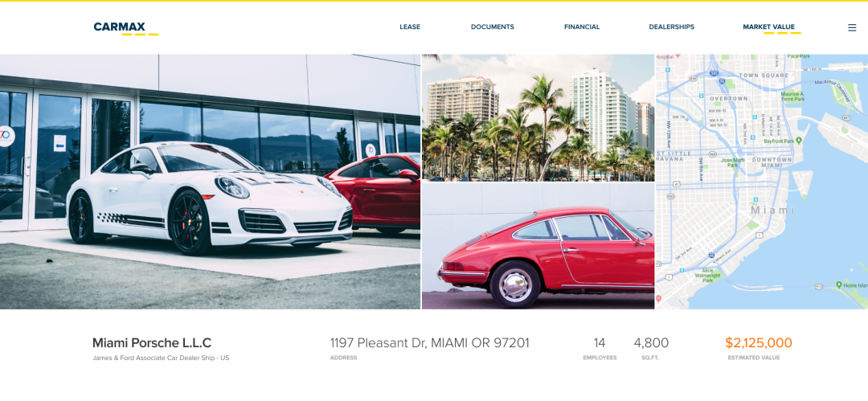Click the 4,800 sq.ft. figure
868x401 pixels.
pyautogui.click(x=651, y=343)
